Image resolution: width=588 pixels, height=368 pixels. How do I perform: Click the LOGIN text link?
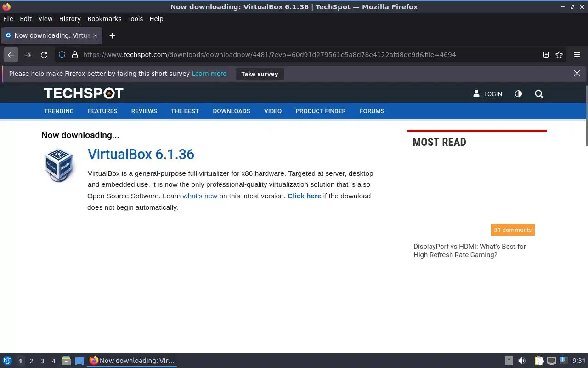493,94
